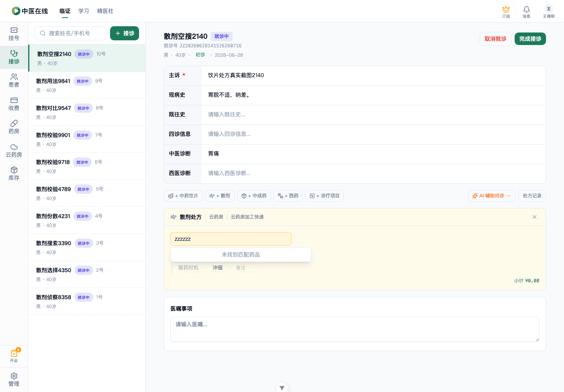Click the bottom collapse arrow icon
564x392 pixels.
point(282,388)
